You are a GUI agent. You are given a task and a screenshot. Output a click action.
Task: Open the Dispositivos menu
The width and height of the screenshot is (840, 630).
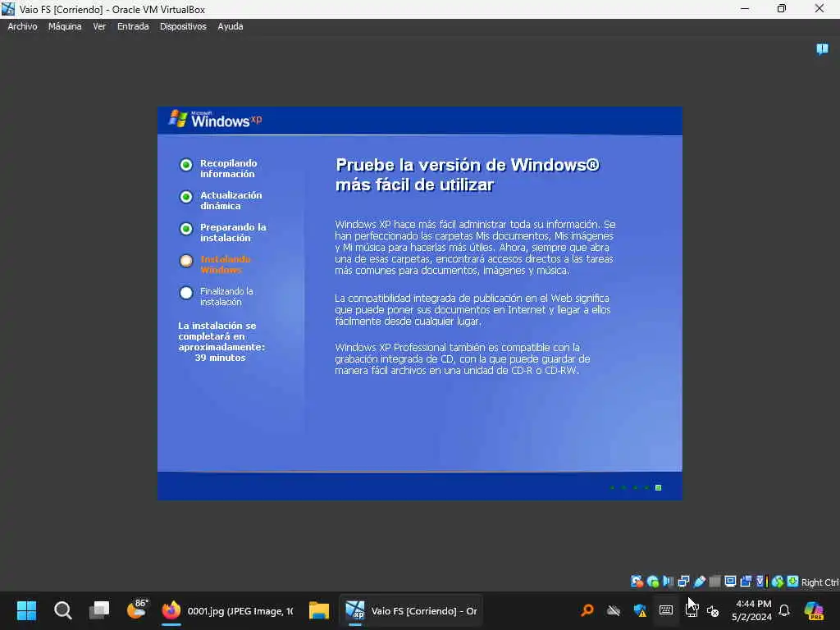(x=183, y=26)
